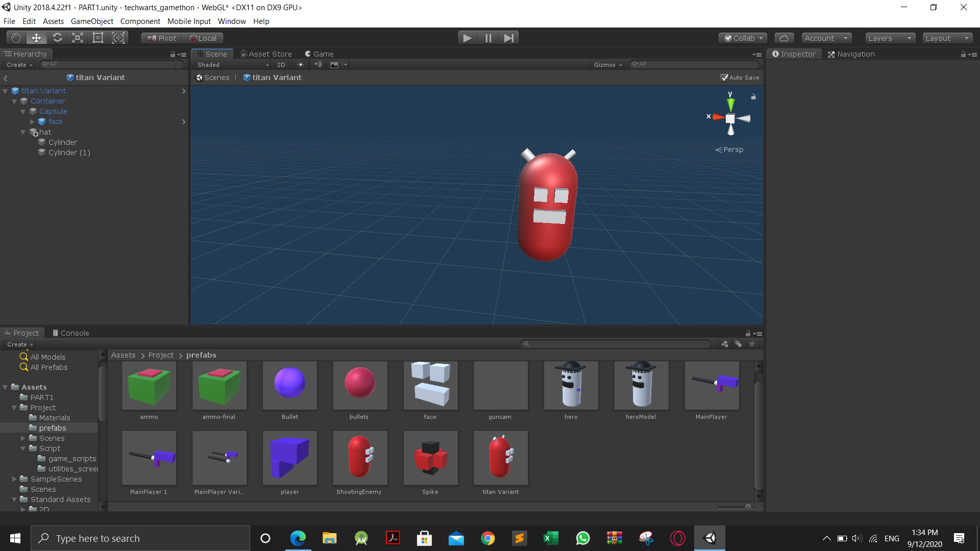Click the Step frame button
The width and height of the screenshot is (980, 551).
[x=508, y=38]
